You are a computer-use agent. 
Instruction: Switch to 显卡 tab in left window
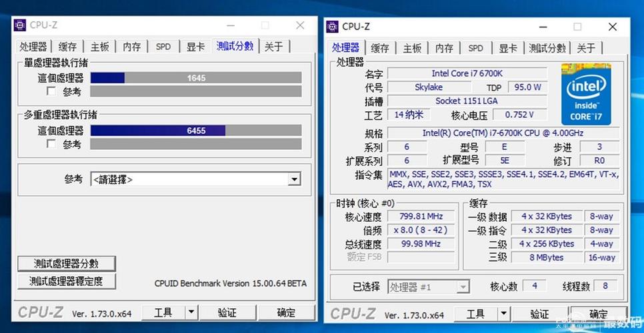[195, 47]
